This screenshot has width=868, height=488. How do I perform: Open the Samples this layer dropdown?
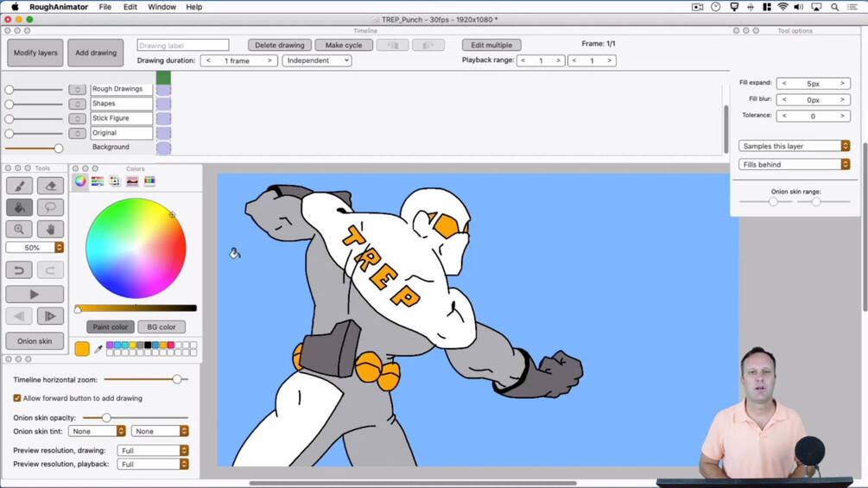pyautogui.click(x=794, y=146)
